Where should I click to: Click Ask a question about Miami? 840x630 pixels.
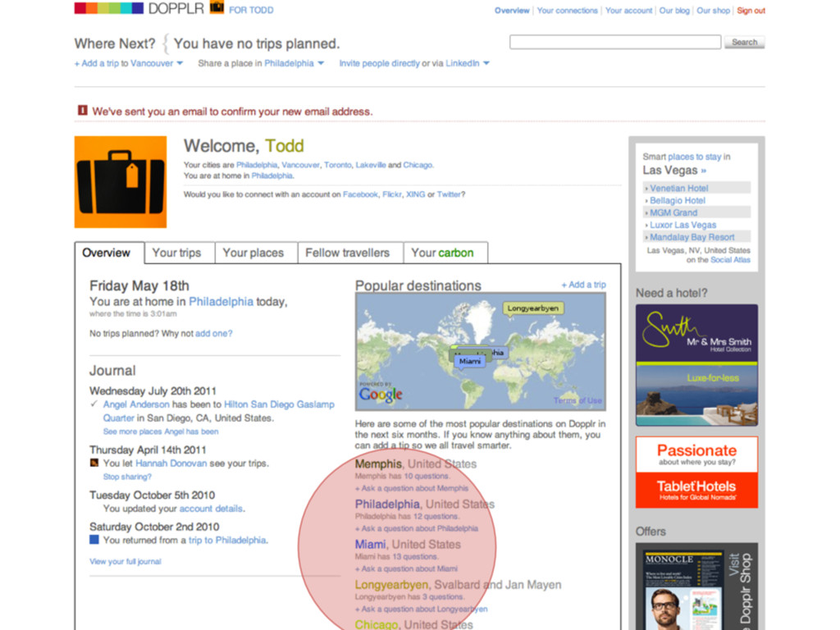tap(407, 569)
